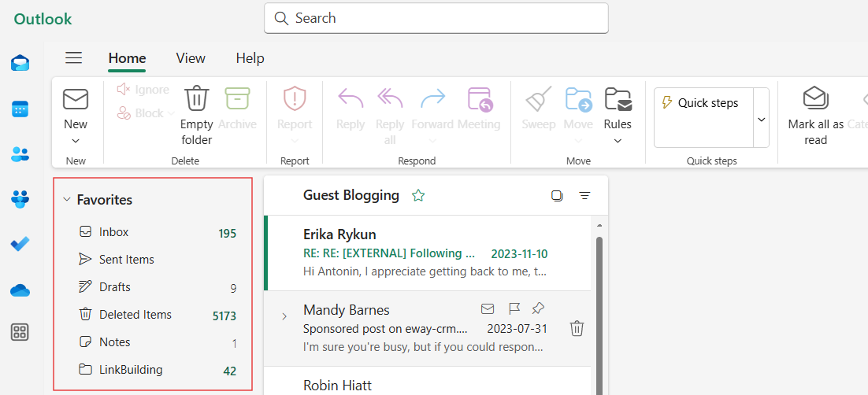The height and width of the screenshot is (395, 868).
Task: Open the Inbox folder
Action: coord(153,232)
